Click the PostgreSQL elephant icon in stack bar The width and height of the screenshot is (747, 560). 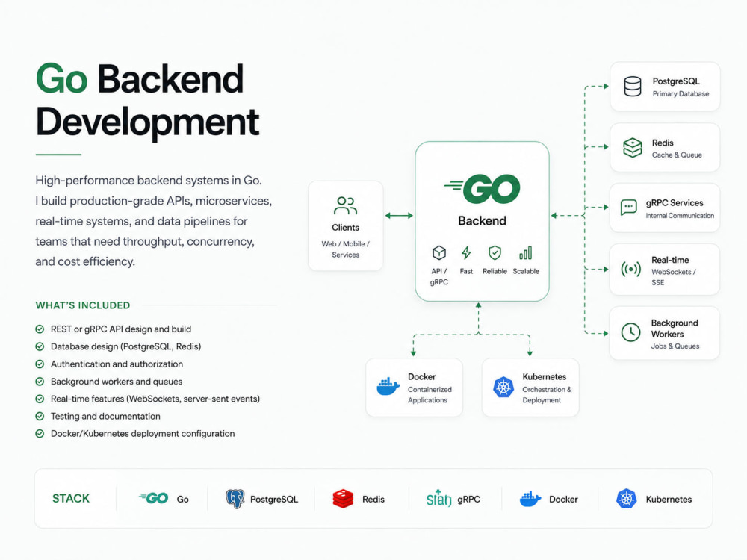click(235, 499)
